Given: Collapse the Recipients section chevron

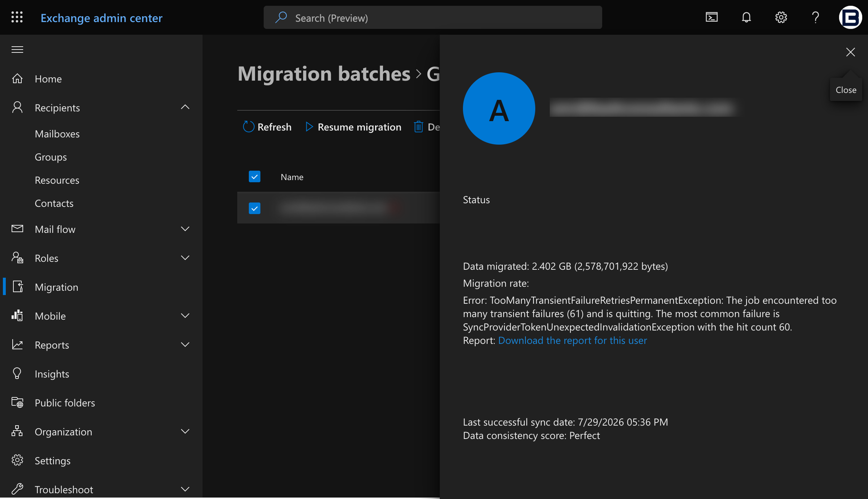Looking at the screenshot, I should tap(185, 107).
